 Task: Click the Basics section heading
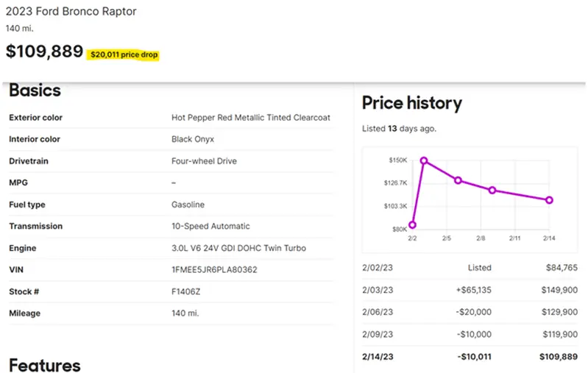point(35,90)
